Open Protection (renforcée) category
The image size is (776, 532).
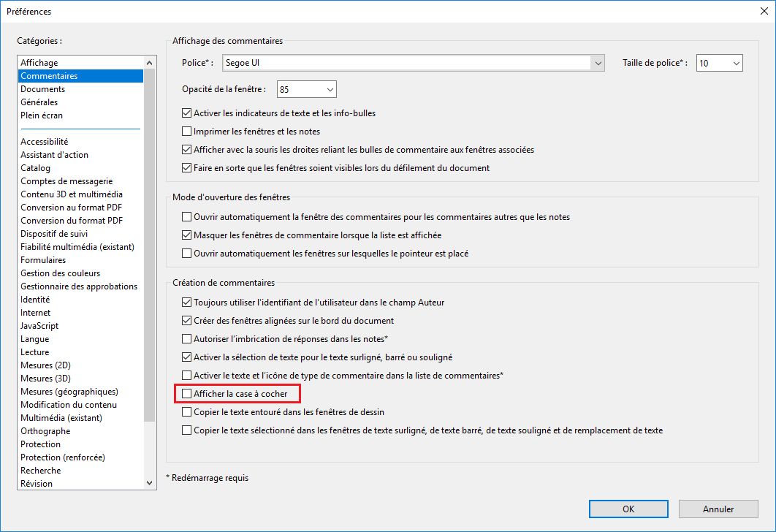pyautogui.click(x=80, y=457)
